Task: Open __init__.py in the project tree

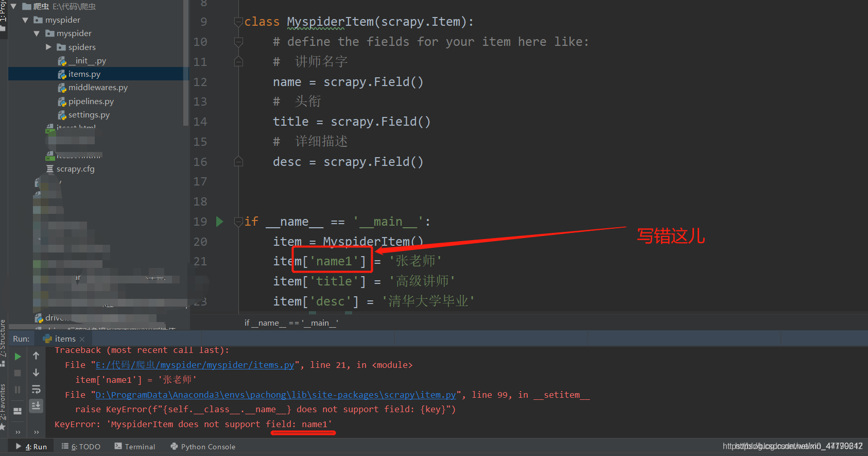Action: tap(86, 60)
